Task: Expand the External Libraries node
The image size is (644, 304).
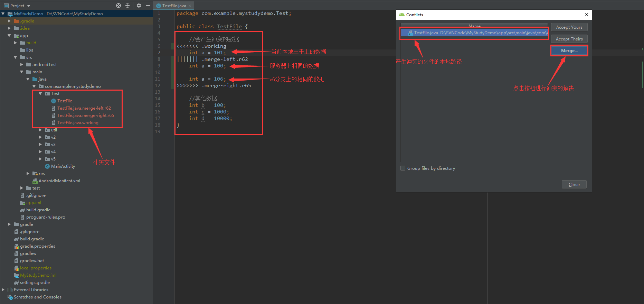Action: [x=3, y=290]
